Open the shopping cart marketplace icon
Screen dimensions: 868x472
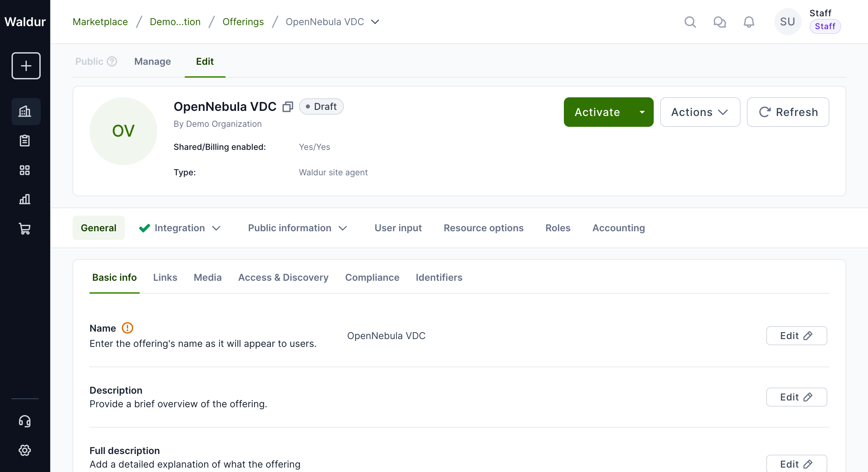point(25,229)
